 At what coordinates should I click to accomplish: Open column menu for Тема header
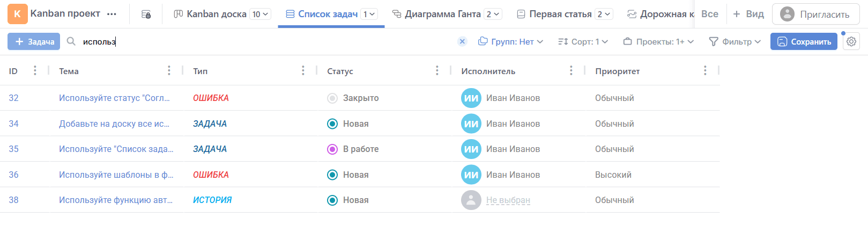(169, 71)
